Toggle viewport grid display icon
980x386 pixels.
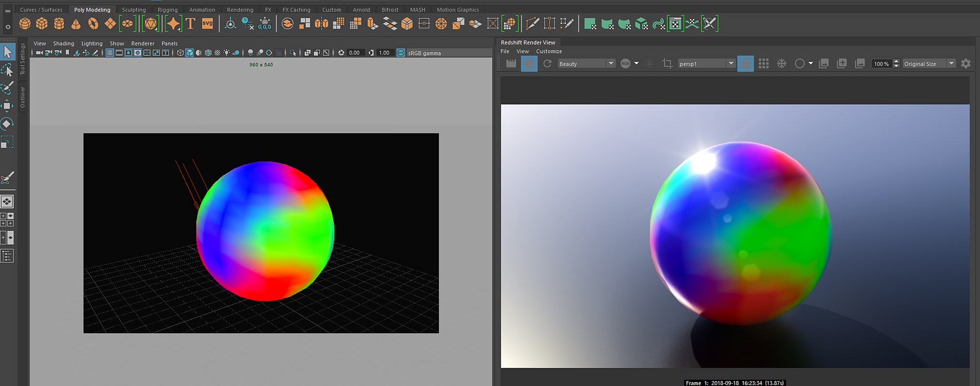110,53
